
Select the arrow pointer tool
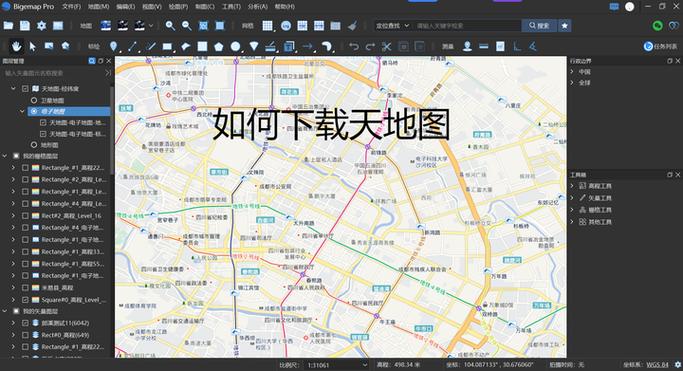click(x=33, y=46)
